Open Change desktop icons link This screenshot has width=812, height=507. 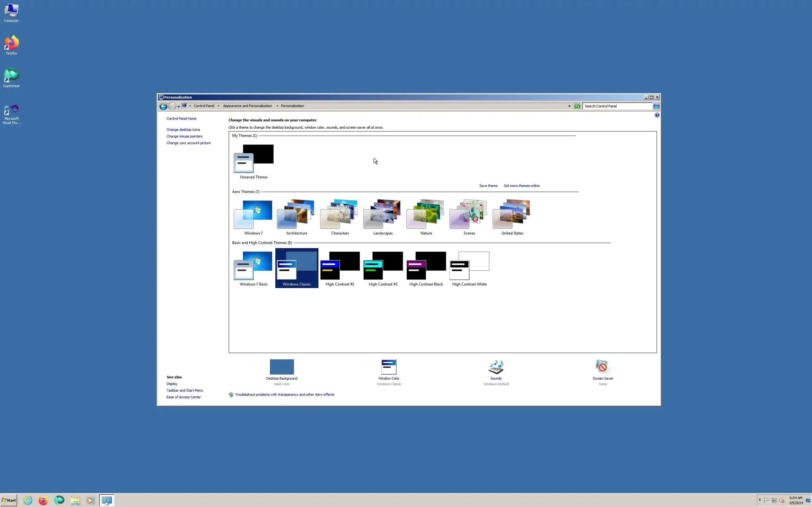pos(183,130)
